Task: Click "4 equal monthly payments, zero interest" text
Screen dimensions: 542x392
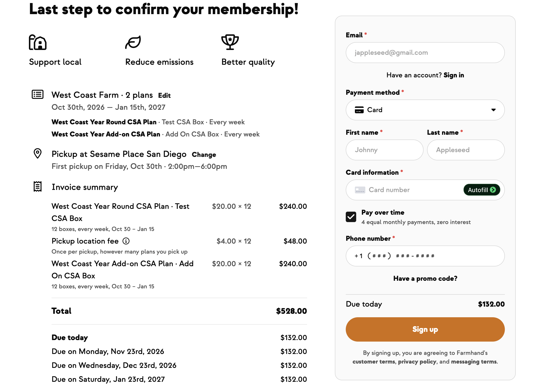Action: (x=416, y=222)
